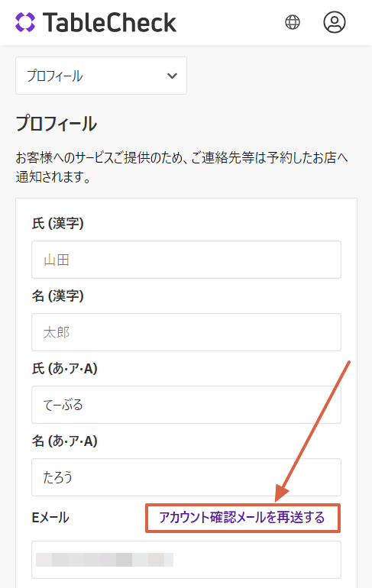This screenshot has height=588, width=372.
Task: Click the Eメール field label
Action: [50, 518]
